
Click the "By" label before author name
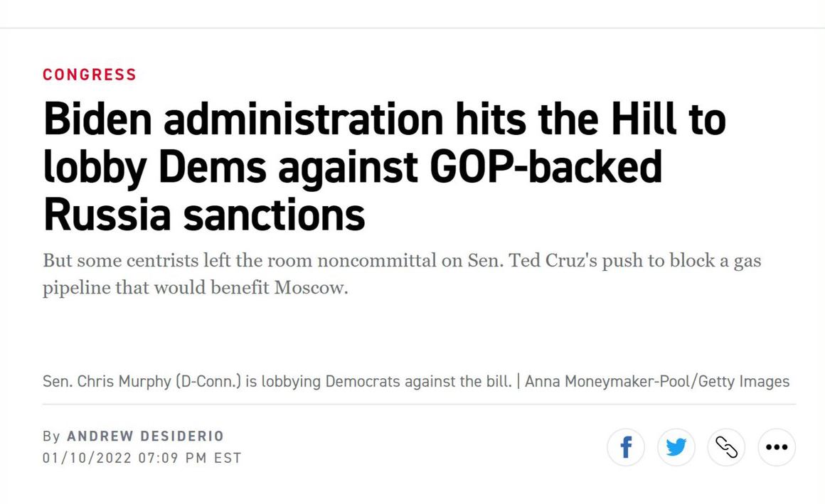pos(51,436)
